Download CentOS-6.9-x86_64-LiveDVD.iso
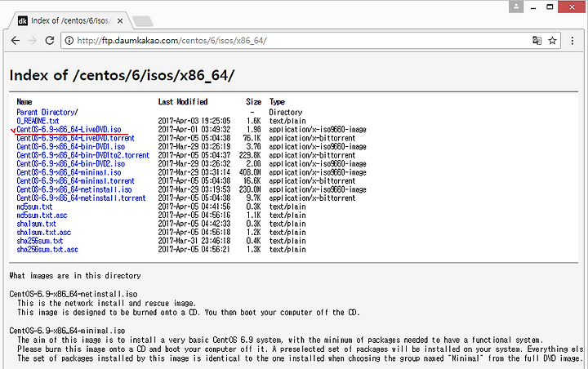The image size is (588, 369). 69,129
